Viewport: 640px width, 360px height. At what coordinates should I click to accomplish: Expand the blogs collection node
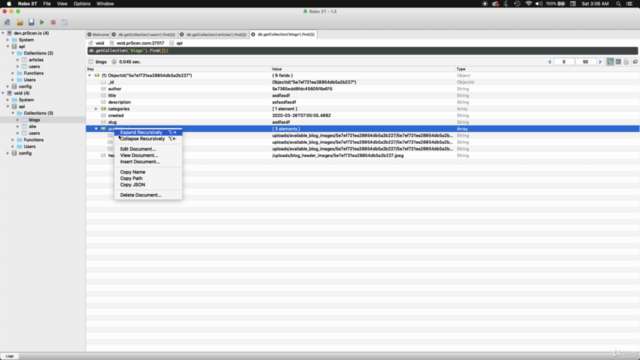coord(18,120)
